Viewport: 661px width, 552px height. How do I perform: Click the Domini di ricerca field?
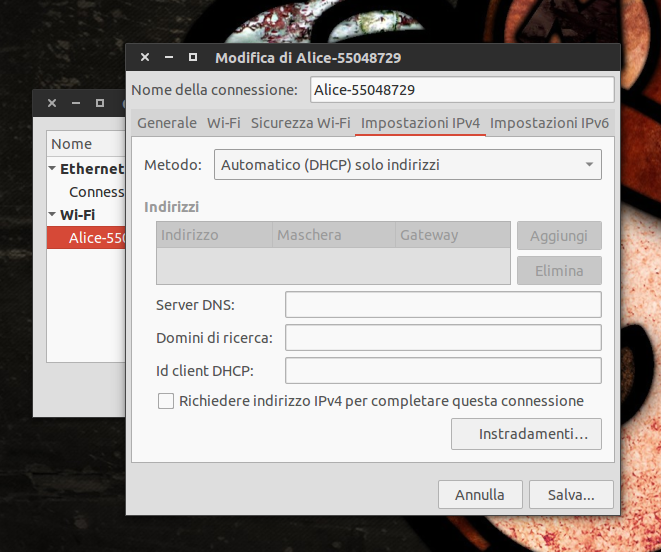click(443, 337)
